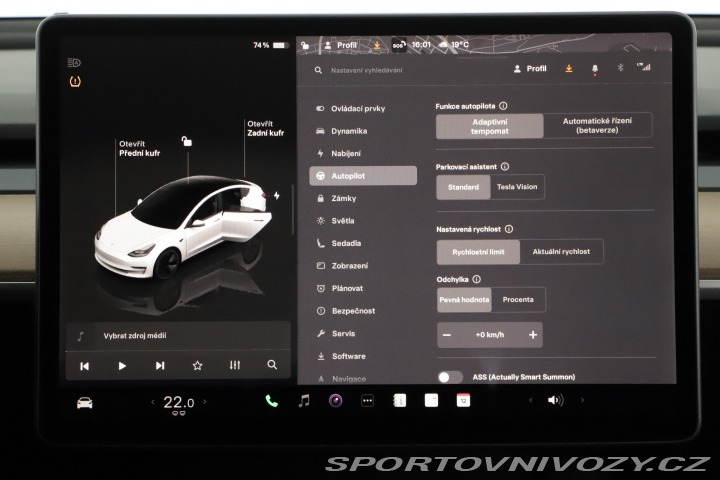Open the Zobrazení settings menu
720x480 pixels.
(342, 266)
